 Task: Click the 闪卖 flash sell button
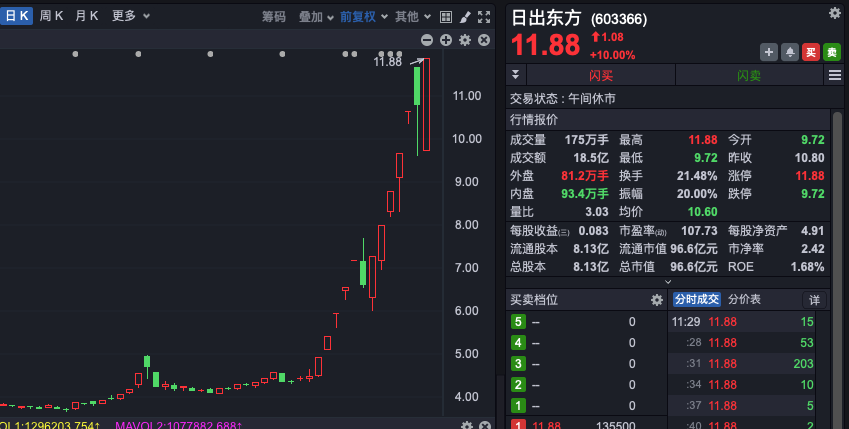point(749,75)
